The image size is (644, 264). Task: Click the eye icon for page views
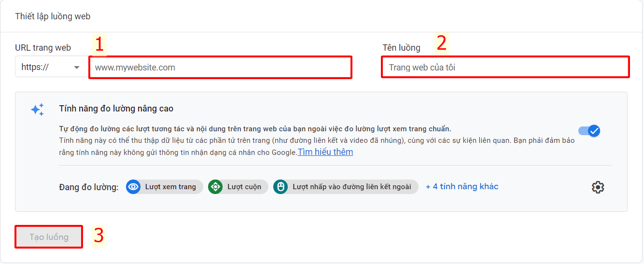(133, 187)
